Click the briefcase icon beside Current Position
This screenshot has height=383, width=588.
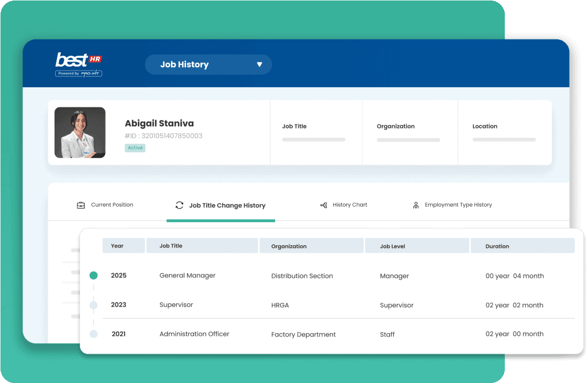pos(81,205)
